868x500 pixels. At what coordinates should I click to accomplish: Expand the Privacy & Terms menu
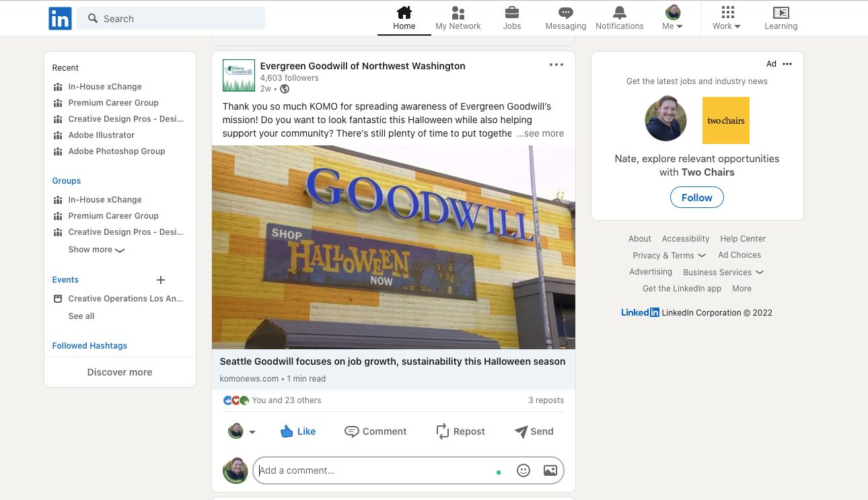(x=669, y=256)
